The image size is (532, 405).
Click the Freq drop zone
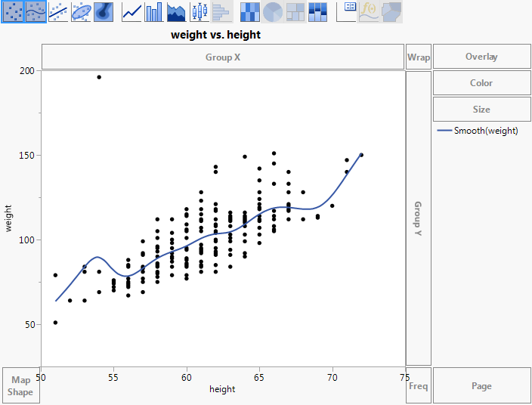coord(419,385)
